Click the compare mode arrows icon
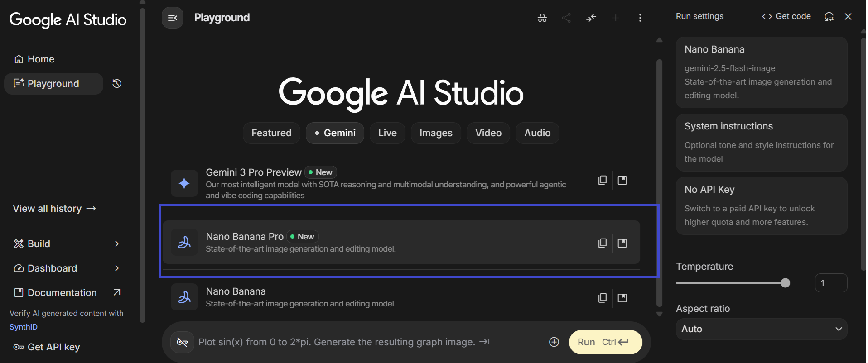 tap(591, 18)
